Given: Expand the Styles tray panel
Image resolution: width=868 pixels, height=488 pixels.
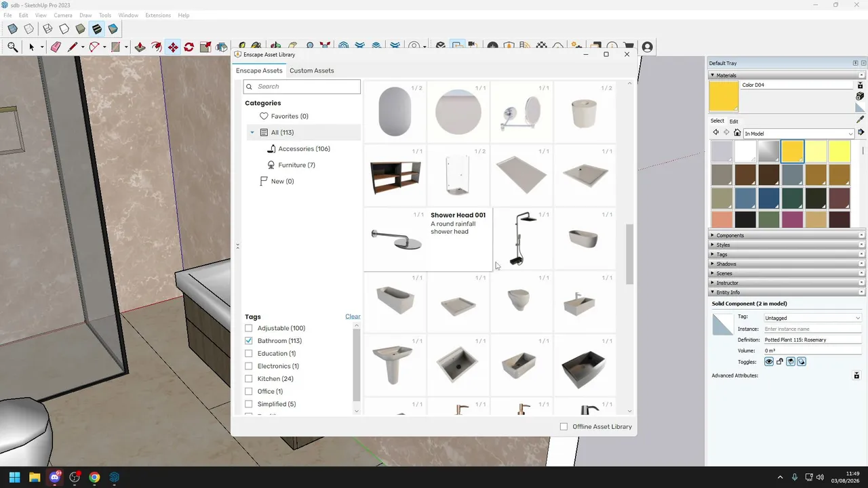Looking at the screenshot, I should coord(787,245).
